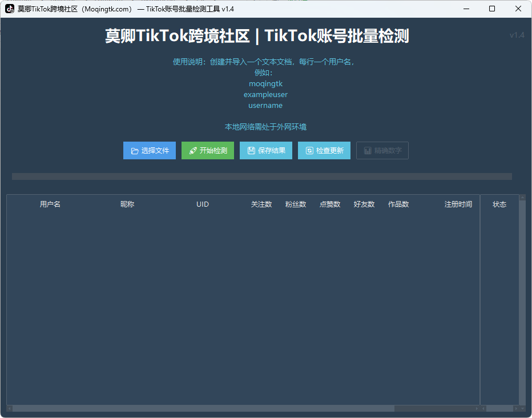Click the rocket icon on 开始检测 button
532x418 pixels.
(x=193, y=151)
